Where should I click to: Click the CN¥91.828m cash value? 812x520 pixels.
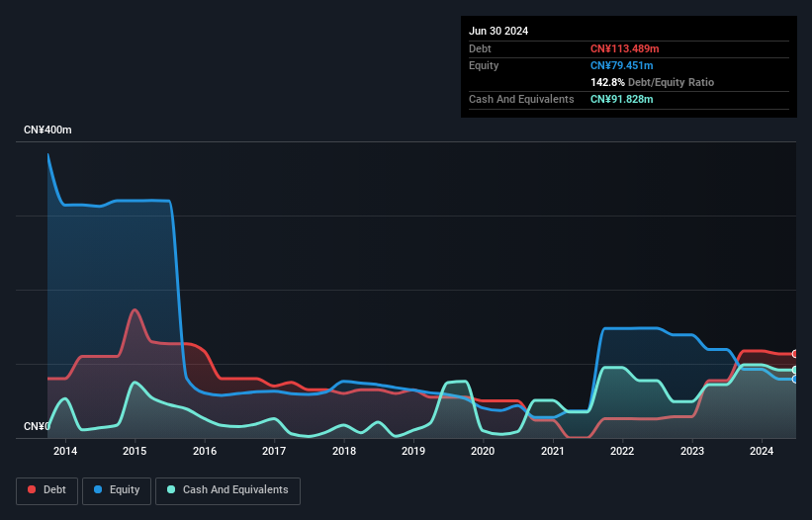click(x=621, y=99)
